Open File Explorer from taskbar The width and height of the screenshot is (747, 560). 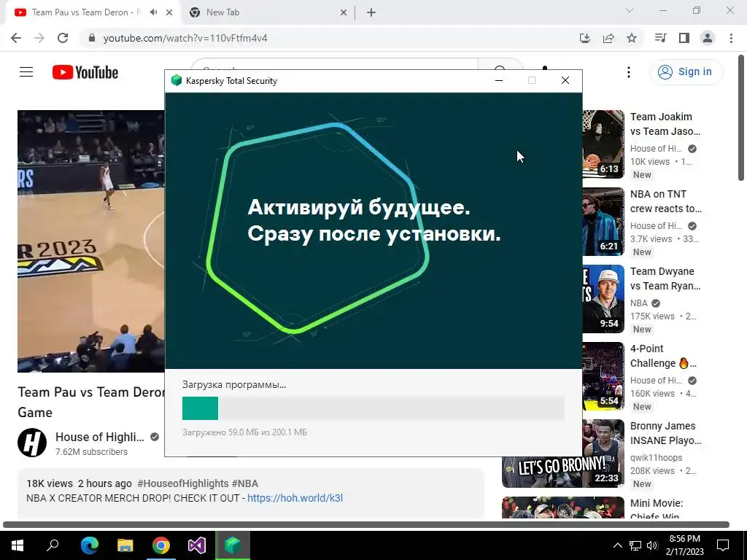point(125,545)
